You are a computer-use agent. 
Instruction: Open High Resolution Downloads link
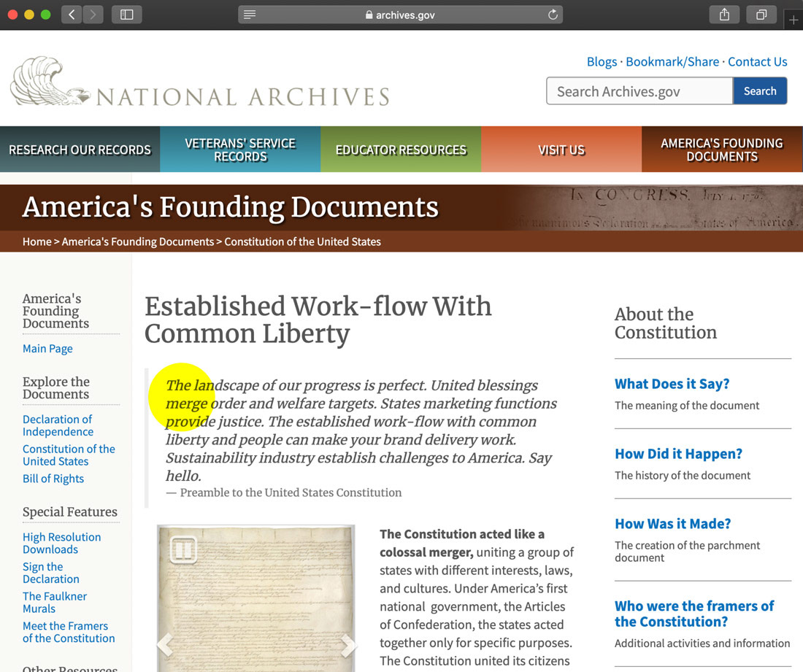[x=61, y=543]
